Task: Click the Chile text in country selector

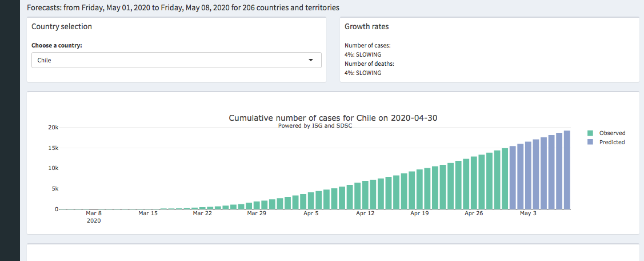Action: click(x=45, y=60)
